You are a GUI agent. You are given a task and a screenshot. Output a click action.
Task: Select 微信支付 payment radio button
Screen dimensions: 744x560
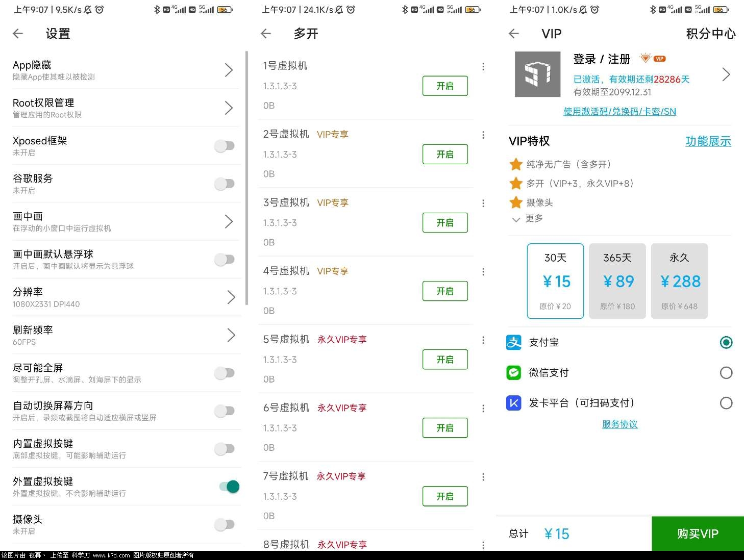coord(726,373)
